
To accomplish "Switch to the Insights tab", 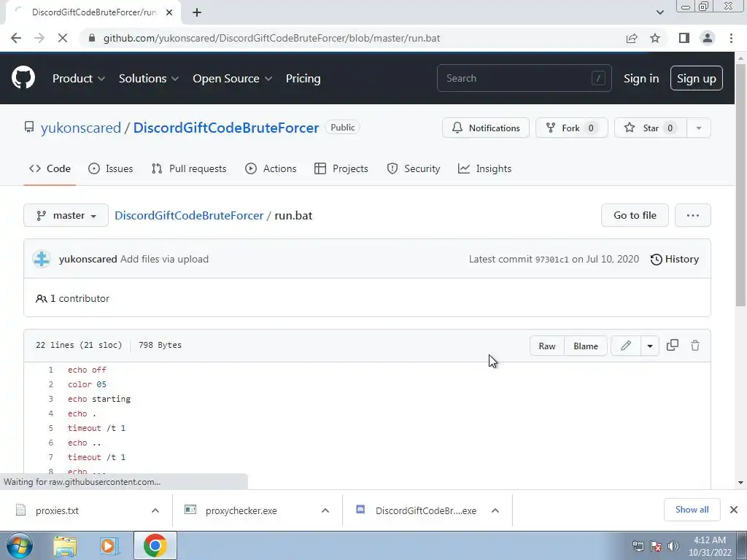I will coord(484,168).
